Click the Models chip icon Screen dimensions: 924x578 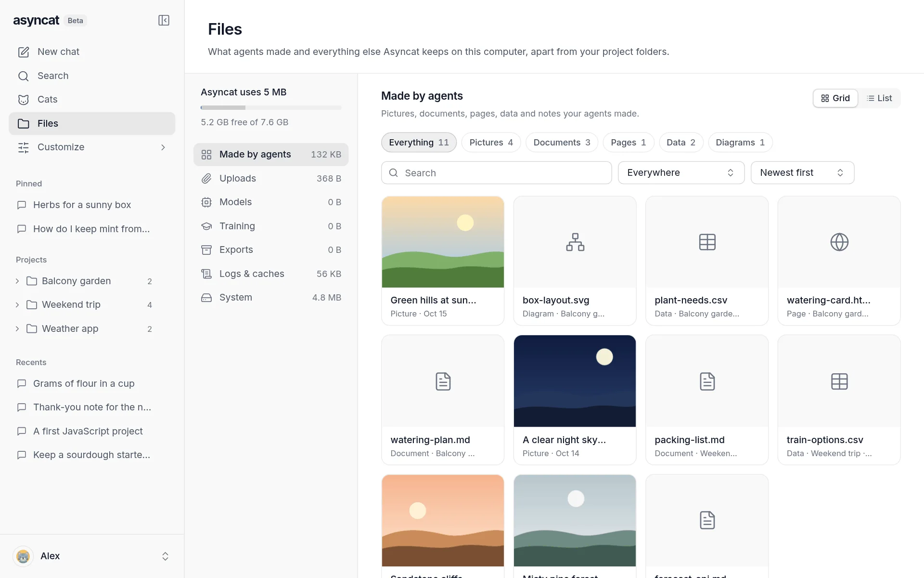(206, 202)
